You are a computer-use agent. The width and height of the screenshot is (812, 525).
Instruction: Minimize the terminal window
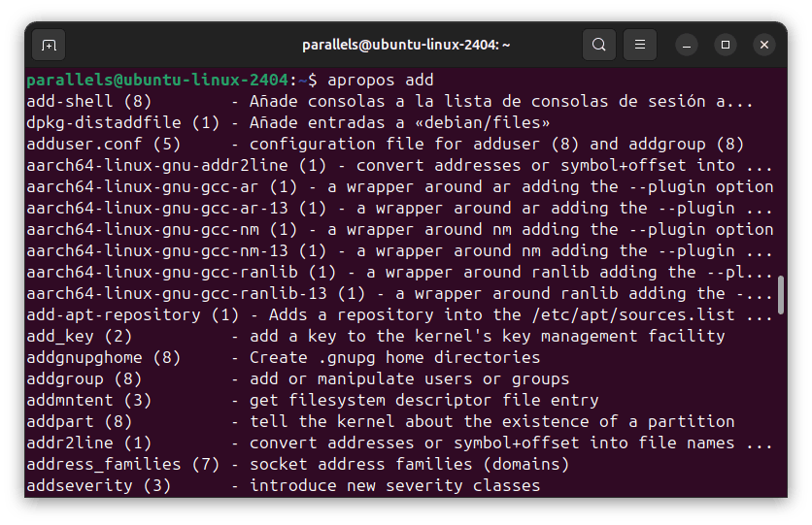(687, 45)
